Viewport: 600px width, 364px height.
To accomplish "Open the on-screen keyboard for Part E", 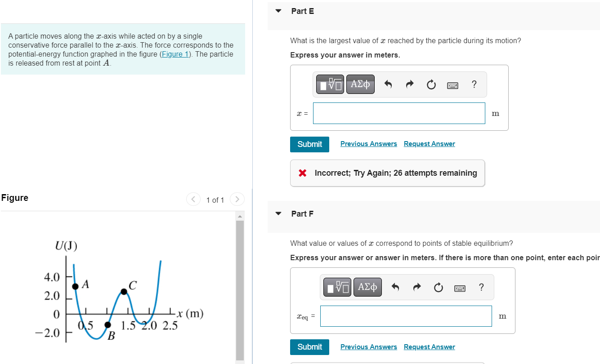I will coord(452,84).
